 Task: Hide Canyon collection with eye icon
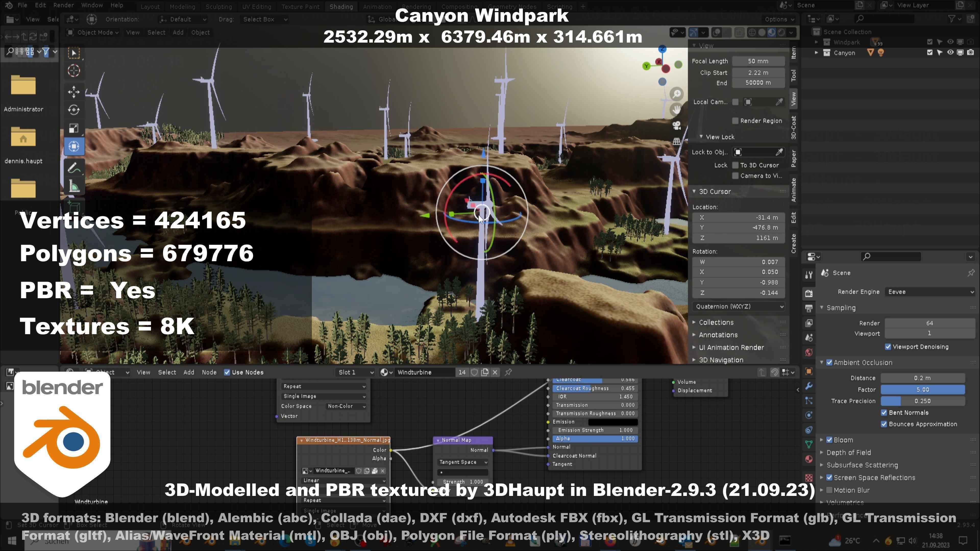(950, 53)
